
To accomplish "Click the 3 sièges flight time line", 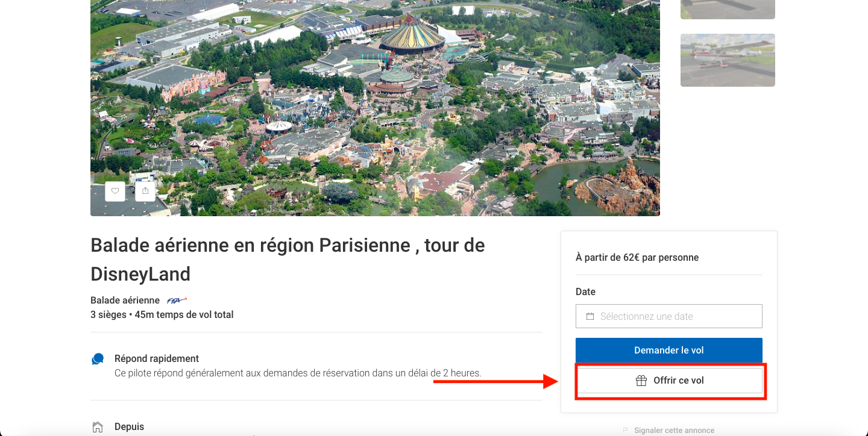I will [162, 314].
